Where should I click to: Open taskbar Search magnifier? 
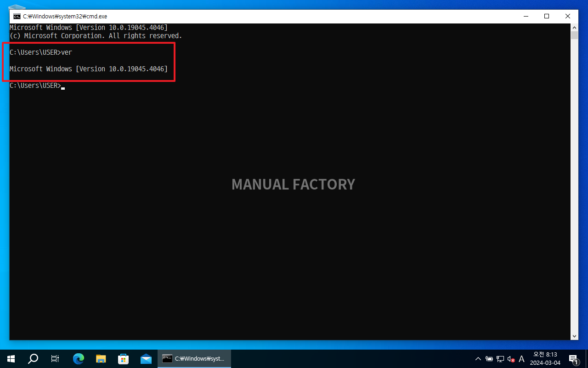click(x=33, y=359)
